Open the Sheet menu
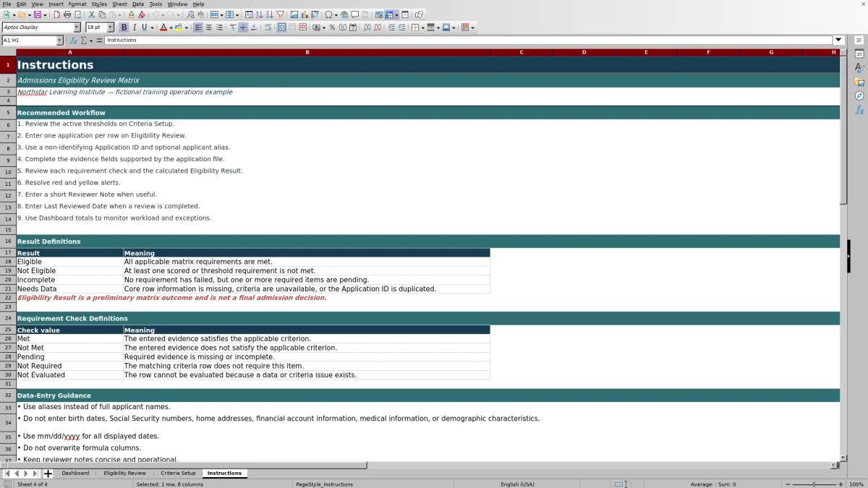The image size is (868, 488). 119,4
